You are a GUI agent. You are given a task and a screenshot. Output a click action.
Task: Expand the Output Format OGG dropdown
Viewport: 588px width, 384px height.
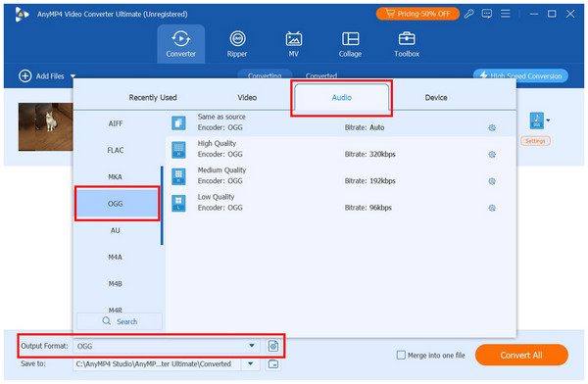pos(252,346)
